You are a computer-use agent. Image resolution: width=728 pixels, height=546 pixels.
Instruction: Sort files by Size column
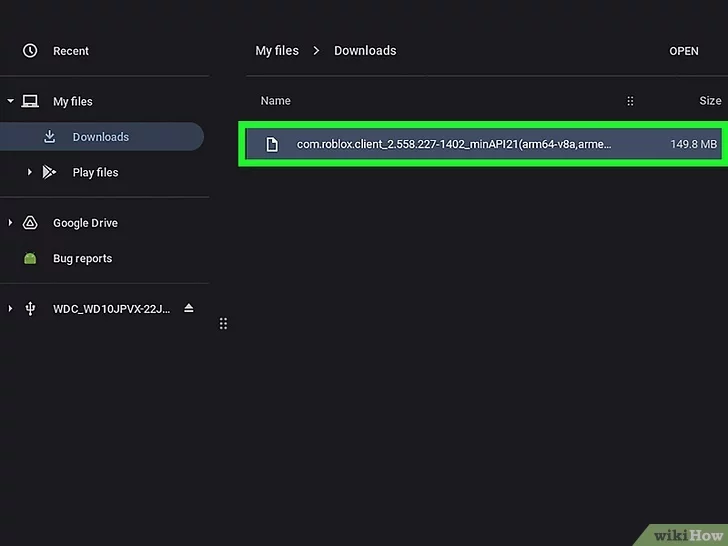710,101
